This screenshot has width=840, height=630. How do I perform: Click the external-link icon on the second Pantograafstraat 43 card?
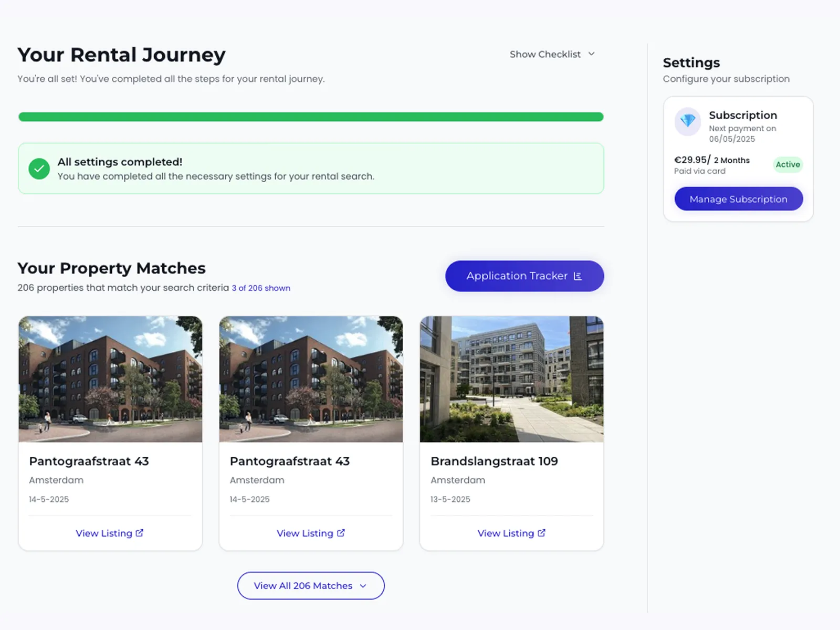(341, 533)
